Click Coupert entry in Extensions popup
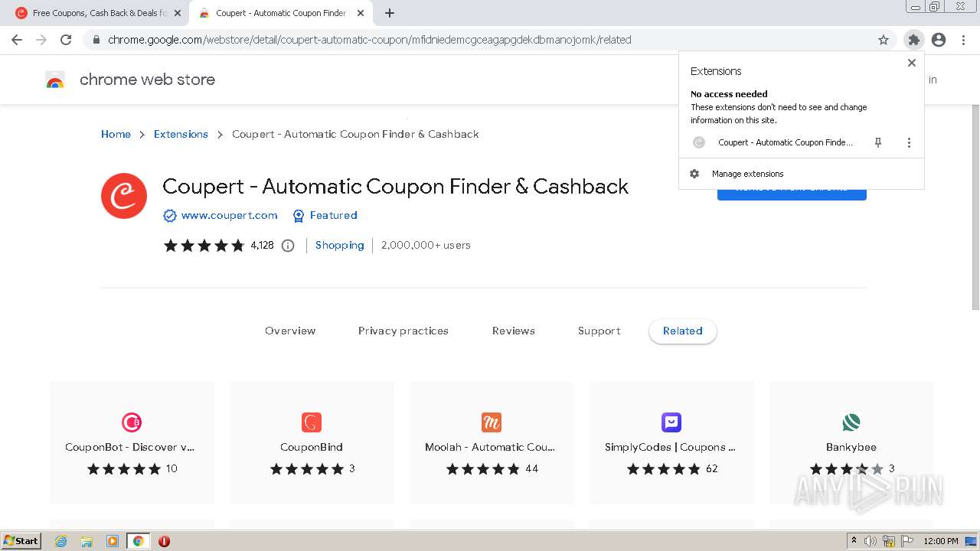 (x=773, y=142)
